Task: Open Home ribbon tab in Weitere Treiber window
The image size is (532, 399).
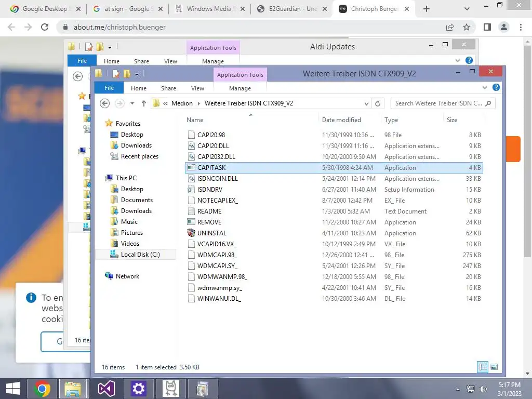Action: [x=138, y=88]
